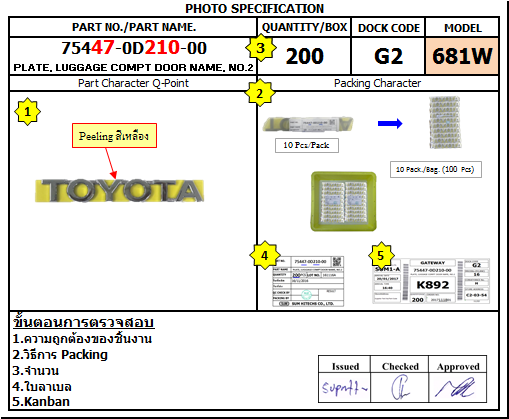Select the 10 Pack./Bag. (100 Pcs) label
509x419 pixels.
436,169
